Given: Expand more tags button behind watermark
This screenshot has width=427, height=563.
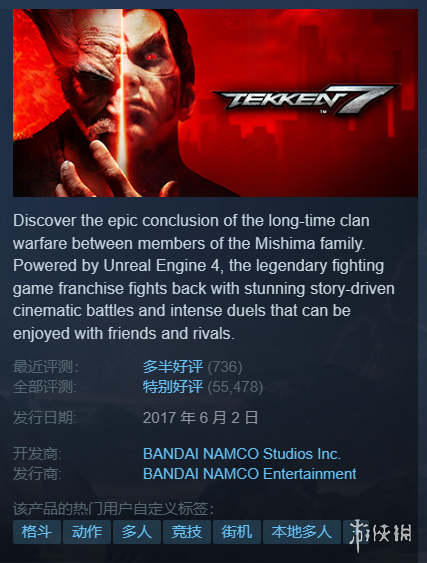Looking at the screenshot, I should point(356,532).
